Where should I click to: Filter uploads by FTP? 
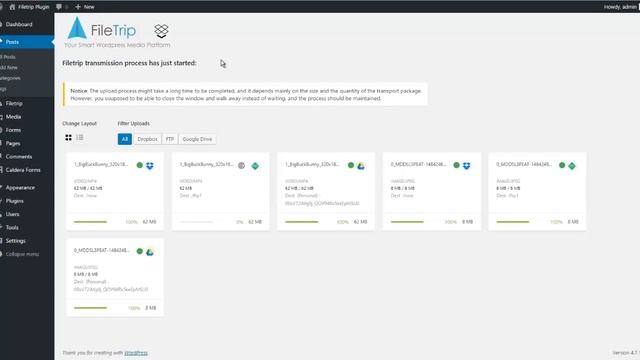tap(170, 139)
